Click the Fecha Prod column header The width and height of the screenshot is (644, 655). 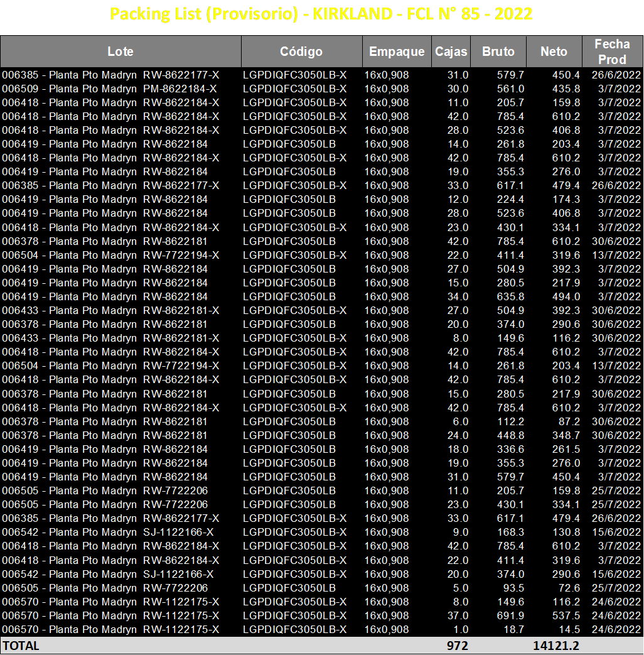(612, 51)
